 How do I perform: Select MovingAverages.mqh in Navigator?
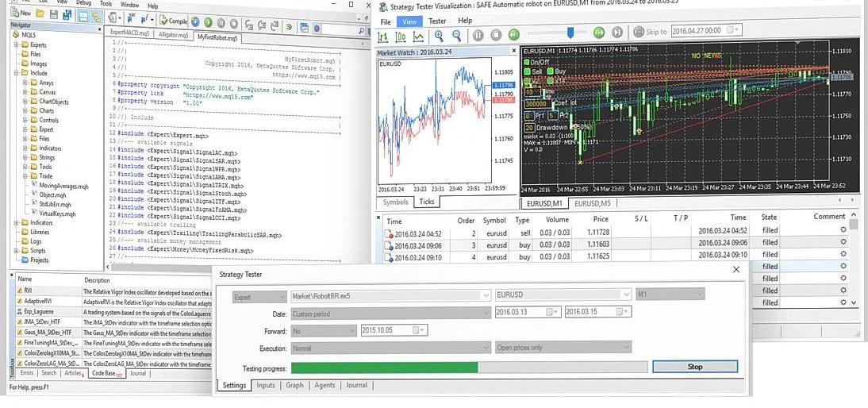63,186
